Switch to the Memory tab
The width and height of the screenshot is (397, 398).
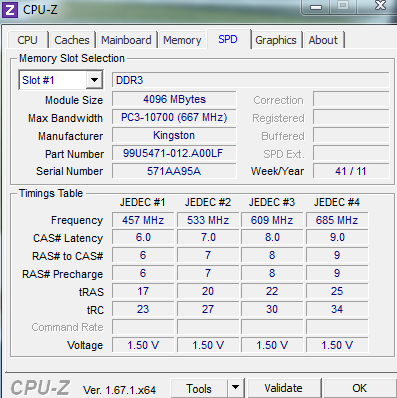coord(182,40)
